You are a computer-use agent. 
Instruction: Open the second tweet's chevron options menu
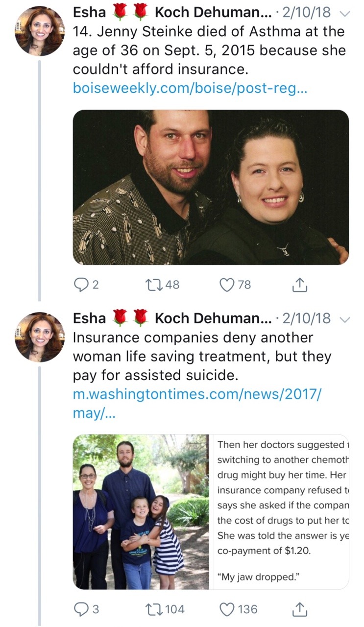pyautogui.click(x=345, y=319)
